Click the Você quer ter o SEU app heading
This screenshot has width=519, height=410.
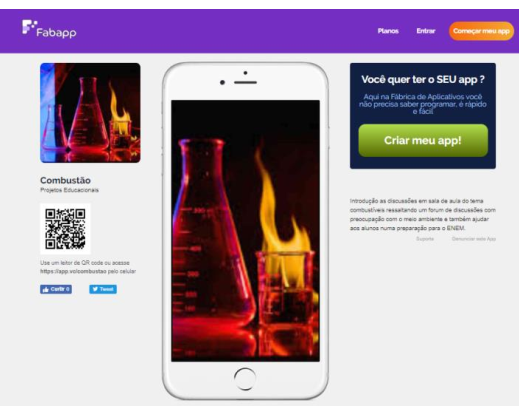point(423,80)
